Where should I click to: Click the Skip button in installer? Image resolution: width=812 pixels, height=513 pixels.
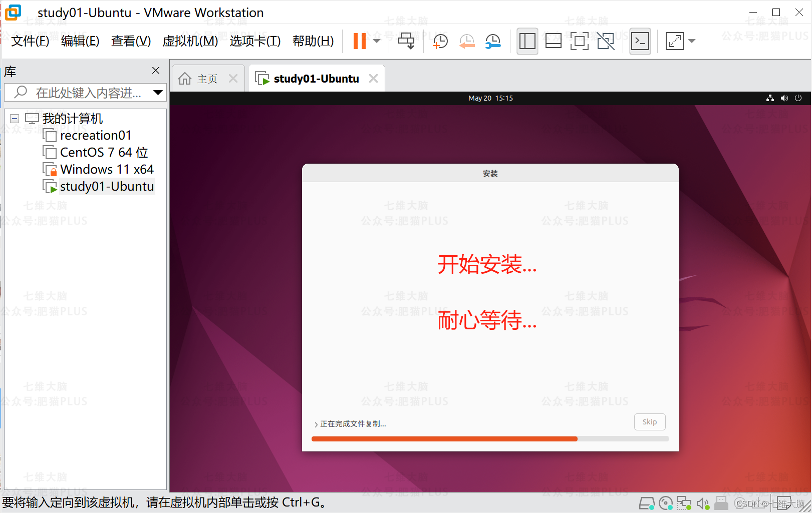tap(650, 422)
